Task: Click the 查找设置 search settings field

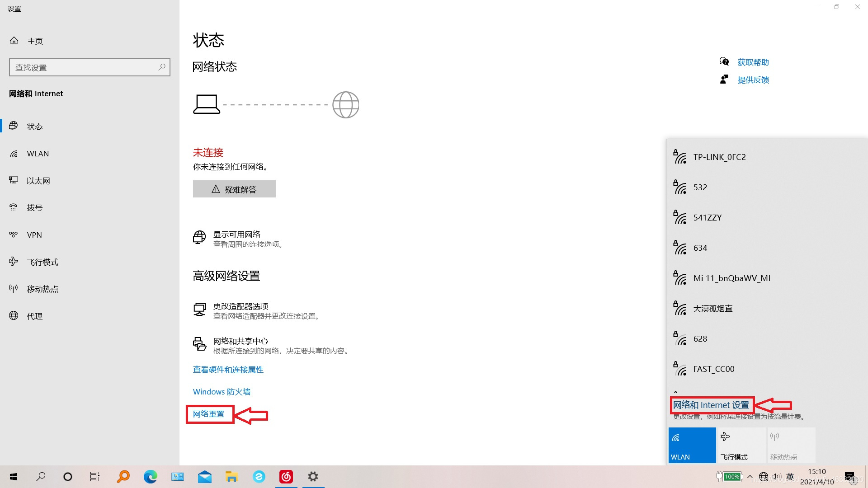Action: tap(85, 67)
